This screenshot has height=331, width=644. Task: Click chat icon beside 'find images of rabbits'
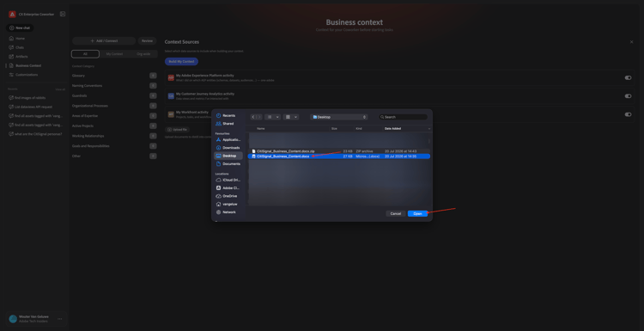[x=11, y=98]
